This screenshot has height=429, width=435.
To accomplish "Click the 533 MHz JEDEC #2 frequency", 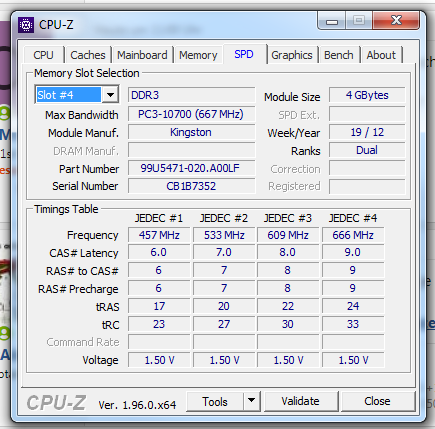I will click(x=224, y=235).
